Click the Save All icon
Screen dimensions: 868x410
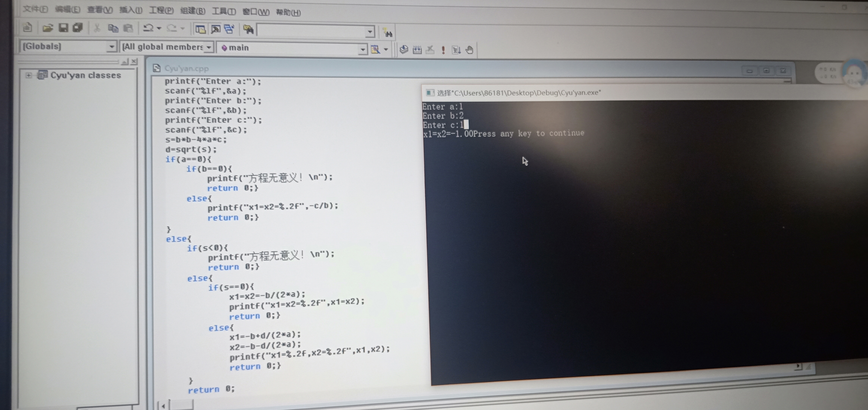(x=78, y=28)
